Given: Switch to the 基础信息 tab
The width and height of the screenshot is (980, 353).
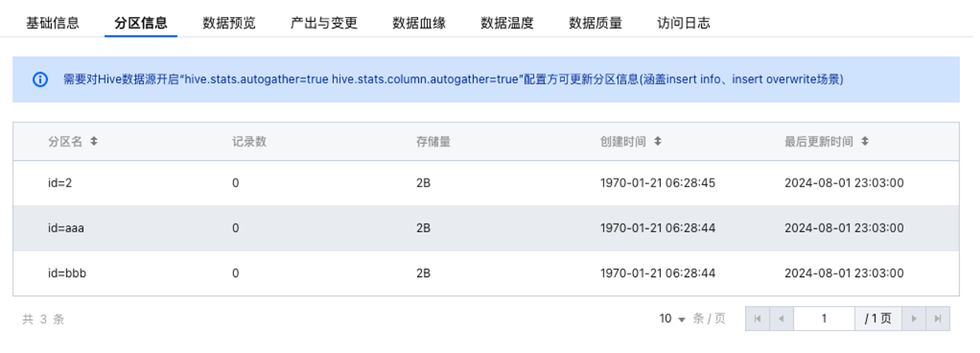Looking at the screenshot, I should pyautogui.click(x=53, y=23).
